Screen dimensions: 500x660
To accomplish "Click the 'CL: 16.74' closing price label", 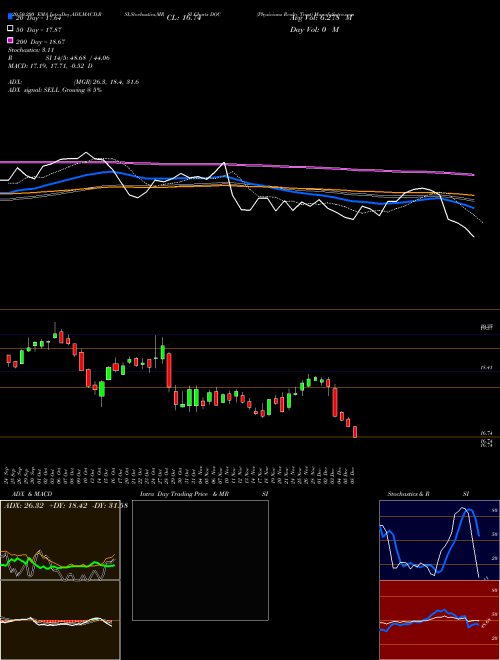I will tap(184, 18).
